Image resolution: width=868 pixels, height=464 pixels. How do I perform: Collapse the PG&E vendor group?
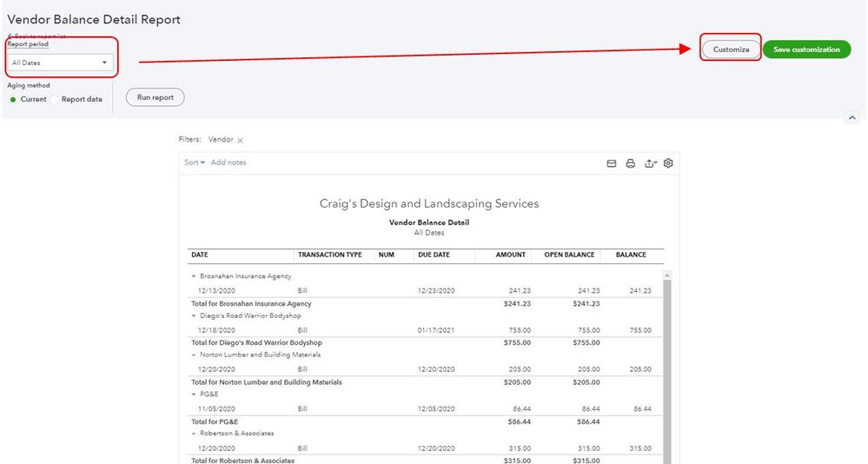[x=193, y=394]
